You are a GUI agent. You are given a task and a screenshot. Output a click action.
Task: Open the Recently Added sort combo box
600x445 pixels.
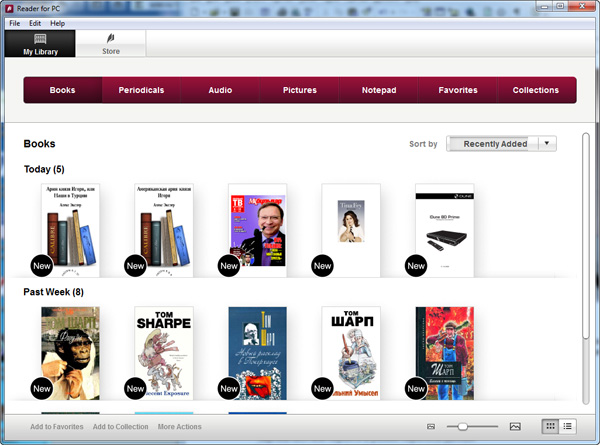[x=494, y=144]
